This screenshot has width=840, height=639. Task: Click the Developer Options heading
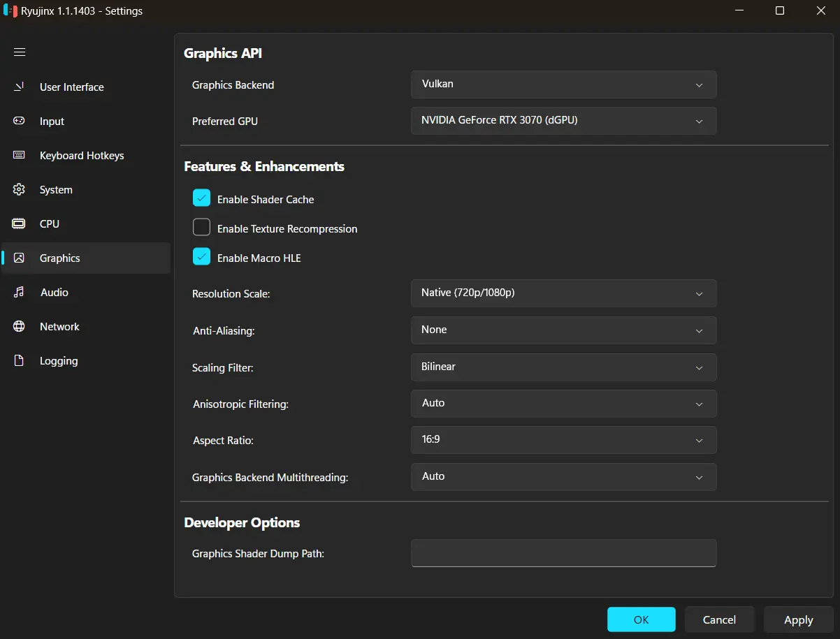click(242, 522)
